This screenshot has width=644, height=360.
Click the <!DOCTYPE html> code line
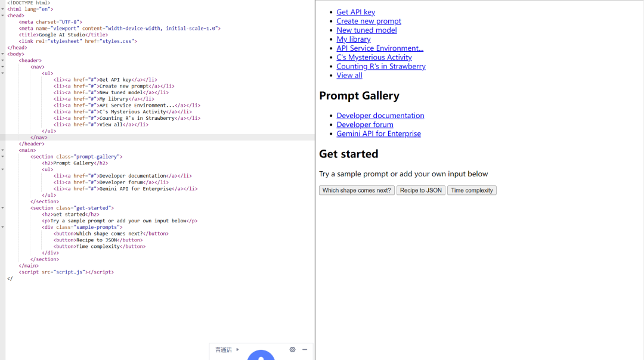(29, 3)
